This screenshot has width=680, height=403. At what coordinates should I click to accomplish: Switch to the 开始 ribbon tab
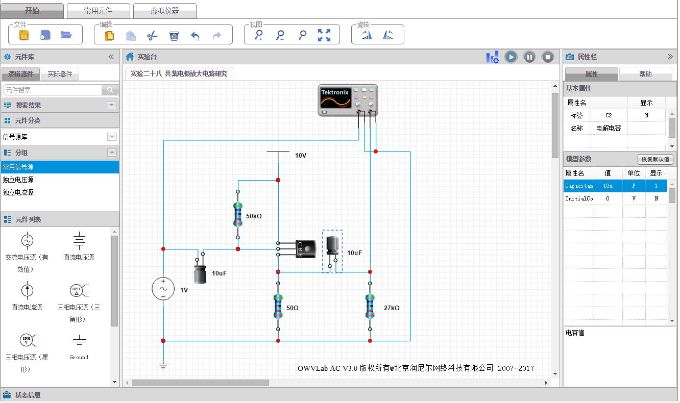pyautogui.click(x=33, y=9)
